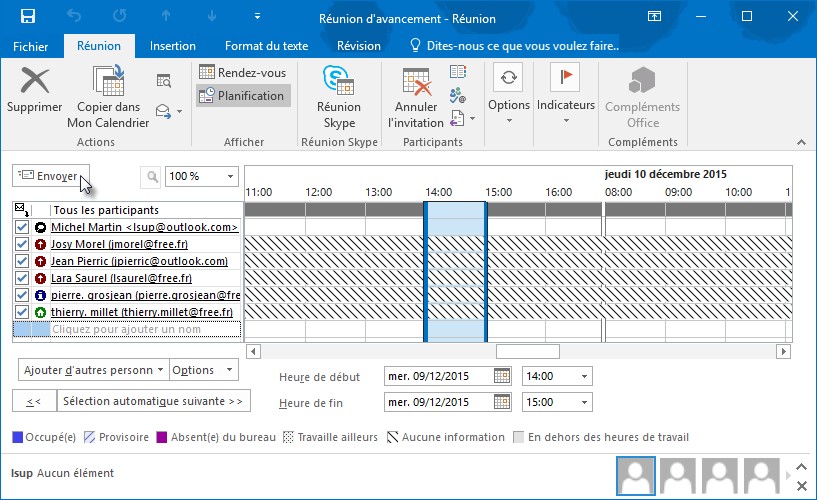Click the Envoyer button
The width and height of the screenshot is (817, 500).
tap(51, 176)
